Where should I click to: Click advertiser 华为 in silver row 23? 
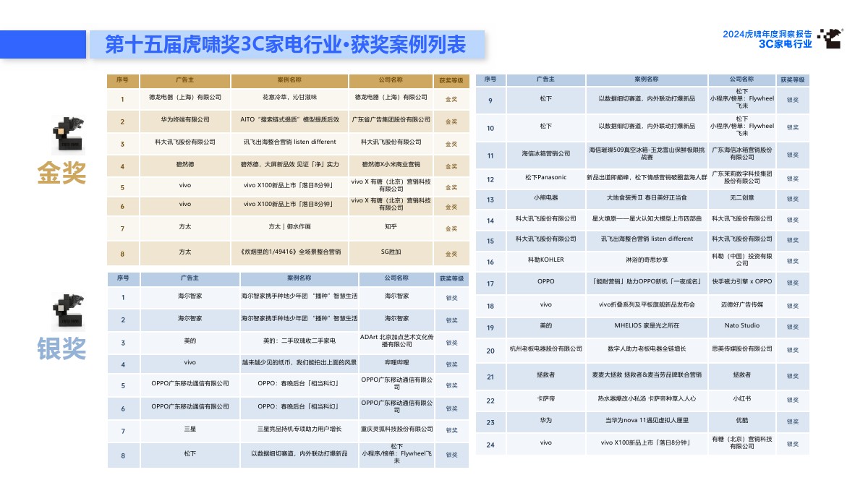[546, 420]
